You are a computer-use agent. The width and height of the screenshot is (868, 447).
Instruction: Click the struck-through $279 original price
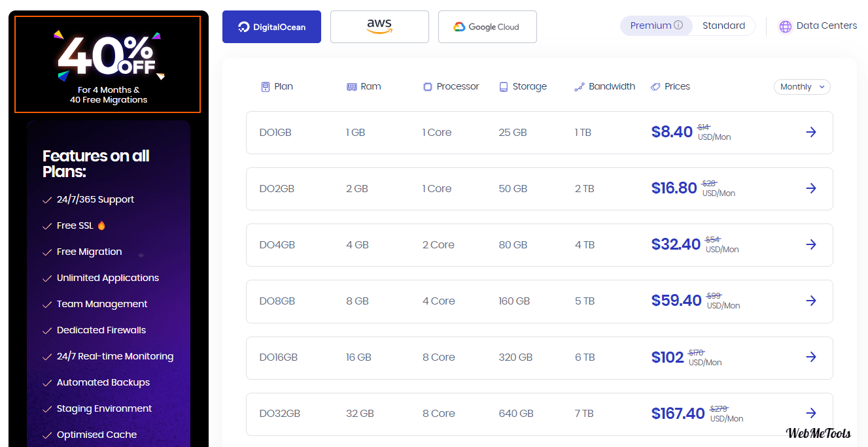tap(719, 408)
